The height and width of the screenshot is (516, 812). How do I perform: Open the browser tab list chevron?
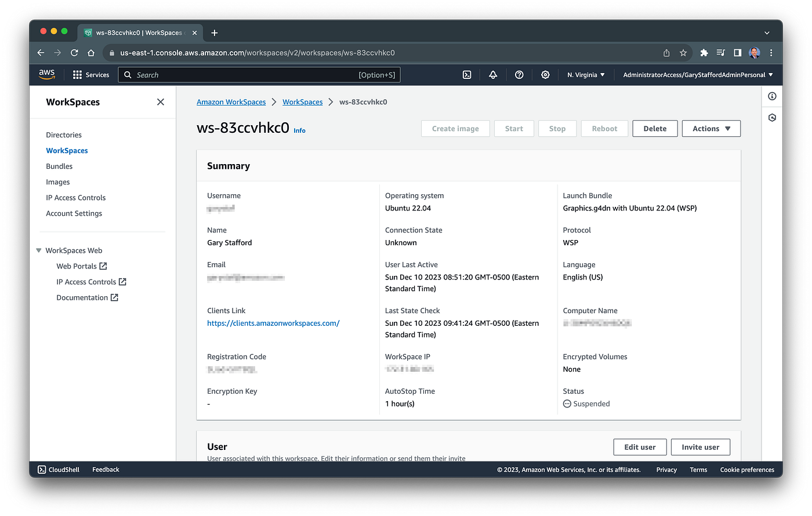pos(767,33)
